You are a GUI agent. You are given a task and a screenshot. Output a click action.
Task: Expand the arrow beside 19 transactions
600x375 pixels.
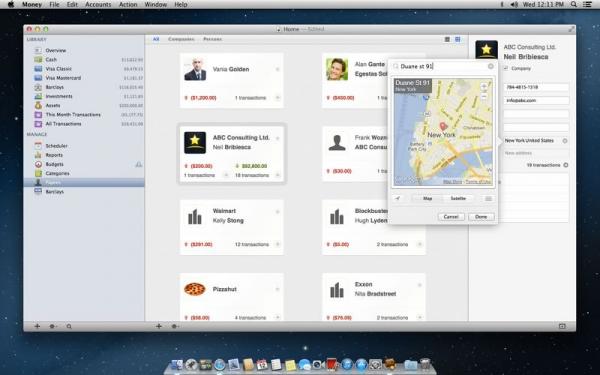tap(566, 165)
